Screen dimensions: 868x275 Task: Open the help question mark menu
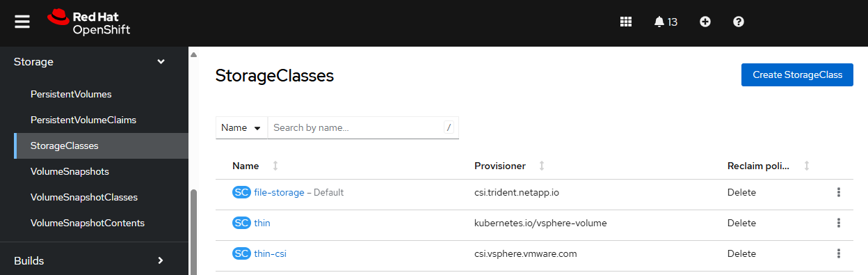739,22
